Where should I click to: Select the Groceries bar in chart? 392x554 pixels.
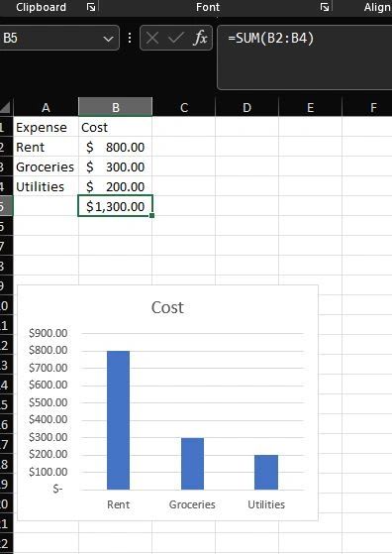(x=192, y=464)
